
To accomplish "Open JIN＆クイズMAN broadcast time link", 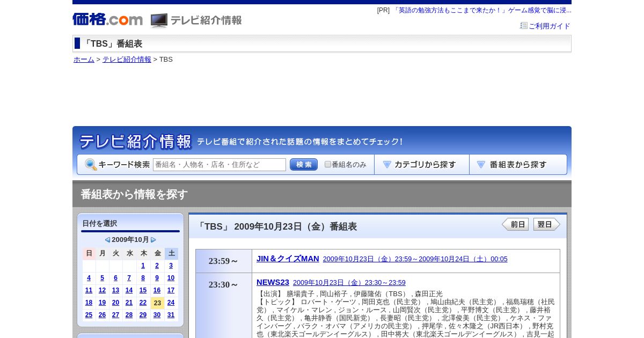I will (415, 259).
